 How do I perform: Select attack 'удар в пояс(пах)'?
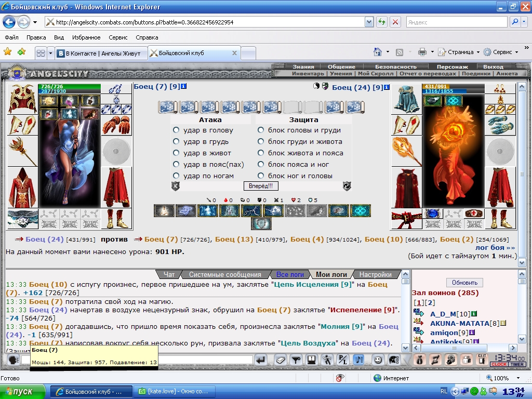point(176,165)
